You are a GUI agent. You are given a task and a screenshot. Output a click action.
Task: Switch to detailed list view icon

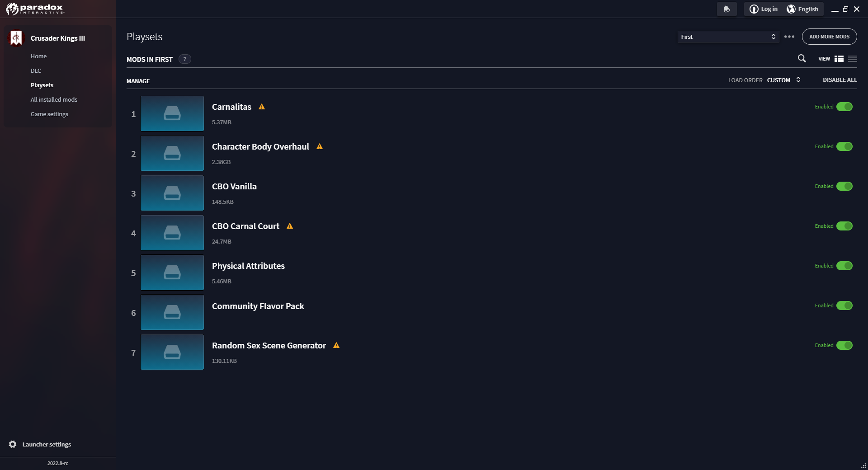point(839,59)
